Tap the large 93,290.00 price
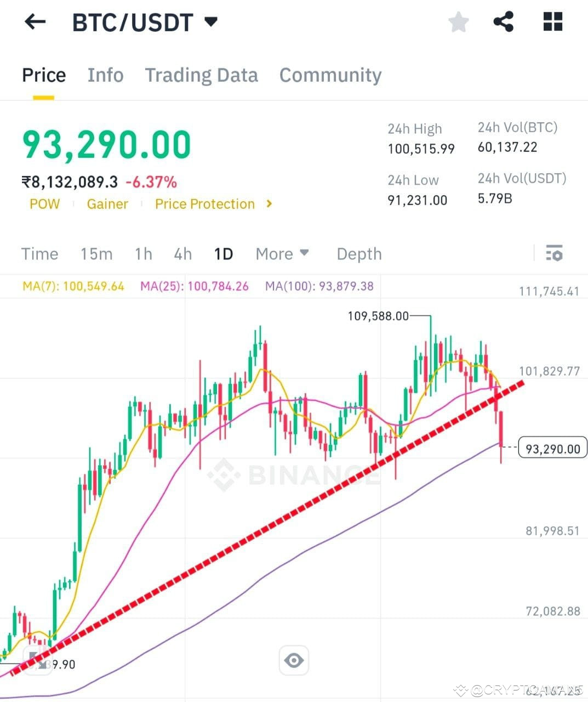588x702 pixels. pyautogui.click(x=107, y=145)
